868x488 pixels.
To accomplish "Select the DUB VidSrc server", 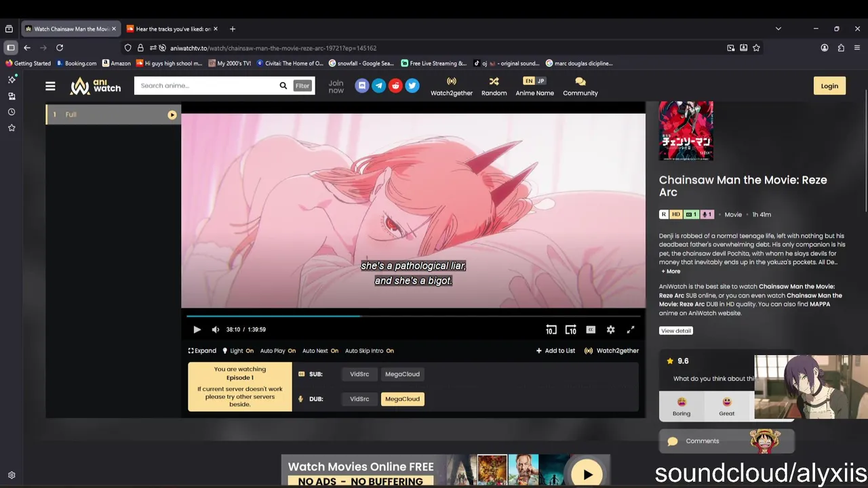I will tap(359, 399).
